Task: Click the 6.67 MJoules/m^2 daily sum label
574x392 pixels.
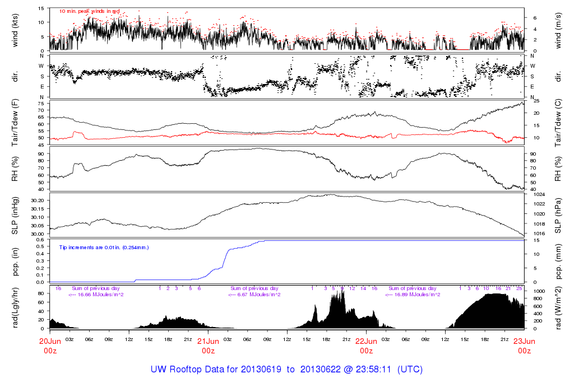Action: tap(254, 294)
